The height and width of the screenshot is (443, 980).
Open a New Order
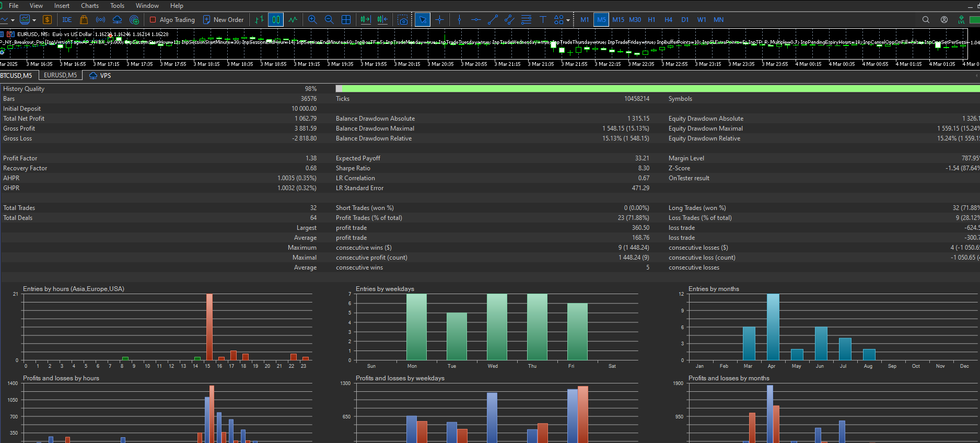click(x=223, y=20)
